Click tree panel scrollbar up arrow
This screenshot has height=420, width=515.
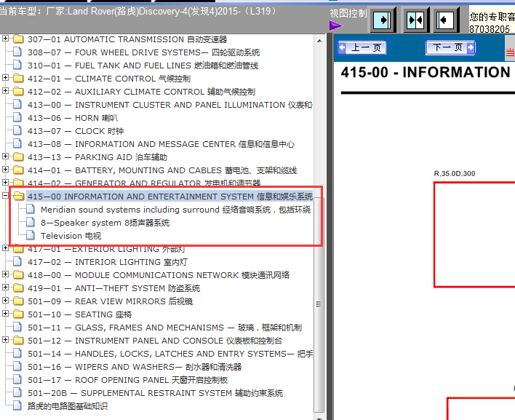coord(319,41)
